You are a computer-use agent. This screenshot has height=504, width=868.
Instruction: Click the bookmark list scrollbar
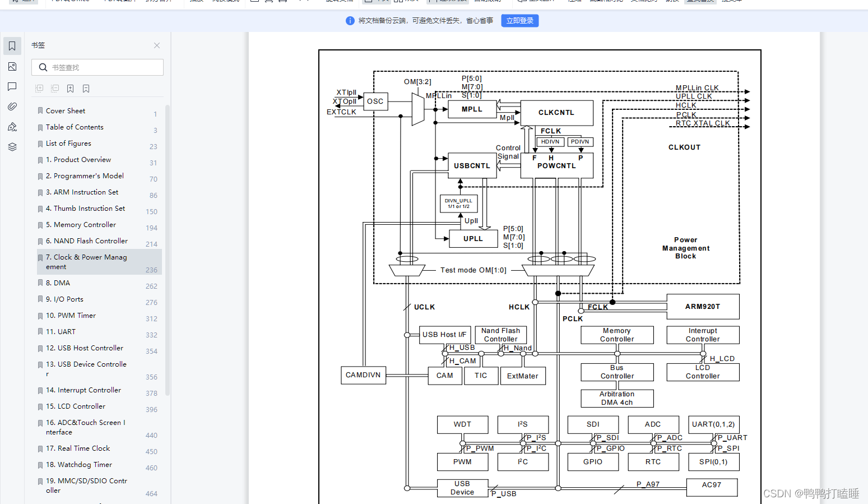click(167, 249)
